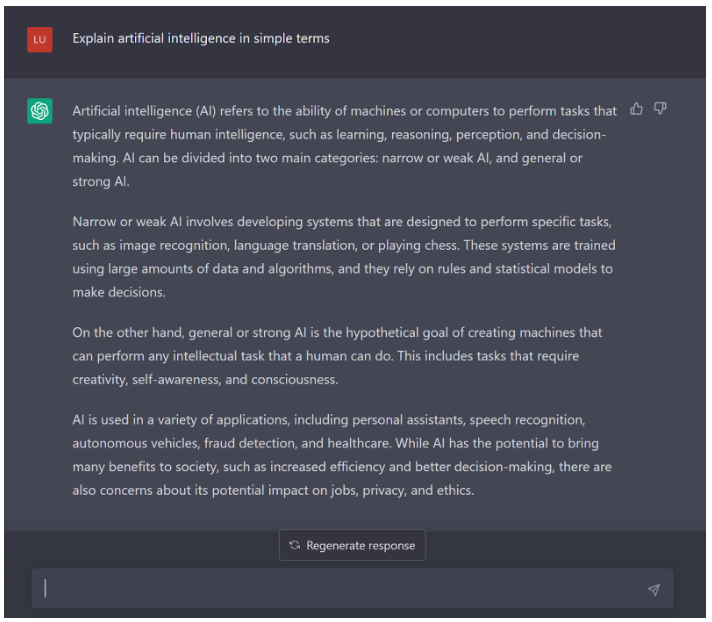Click the paragraph starting "AI is used in a variety"
Viewport: 712px width, 622px height.
[x=342, y=454]
